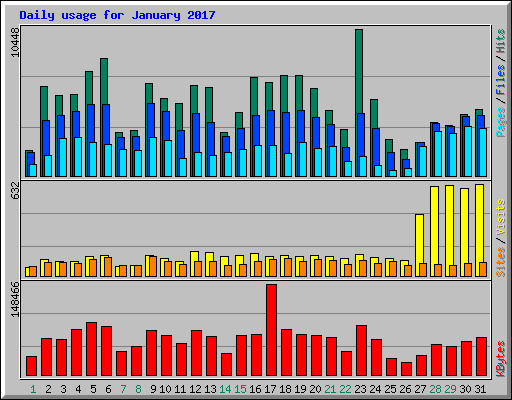The width and height of the screenshot is (512, 400).
Task: Click the green 'Hits' legend label
Action: 500,41
